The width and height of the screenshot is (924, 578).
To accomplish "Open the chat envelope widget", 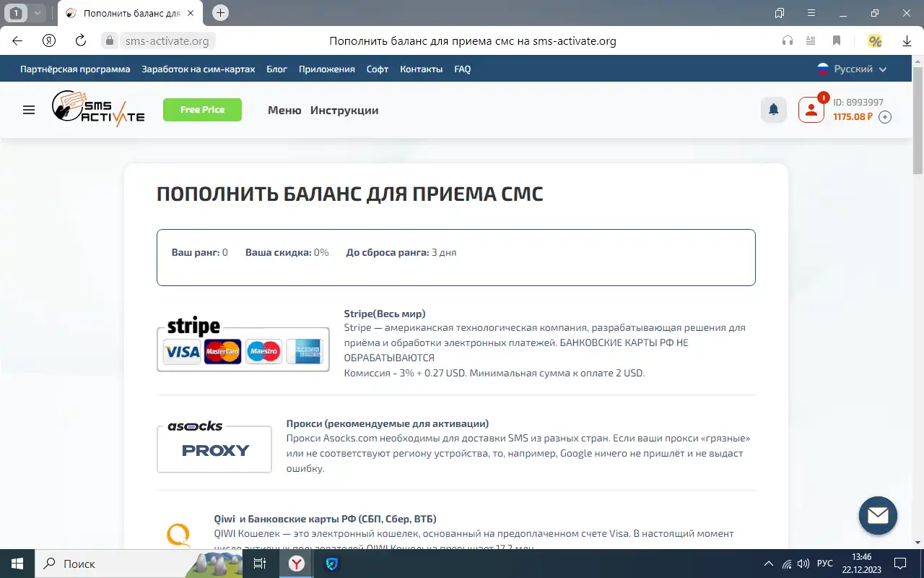I will click(878, 515).
